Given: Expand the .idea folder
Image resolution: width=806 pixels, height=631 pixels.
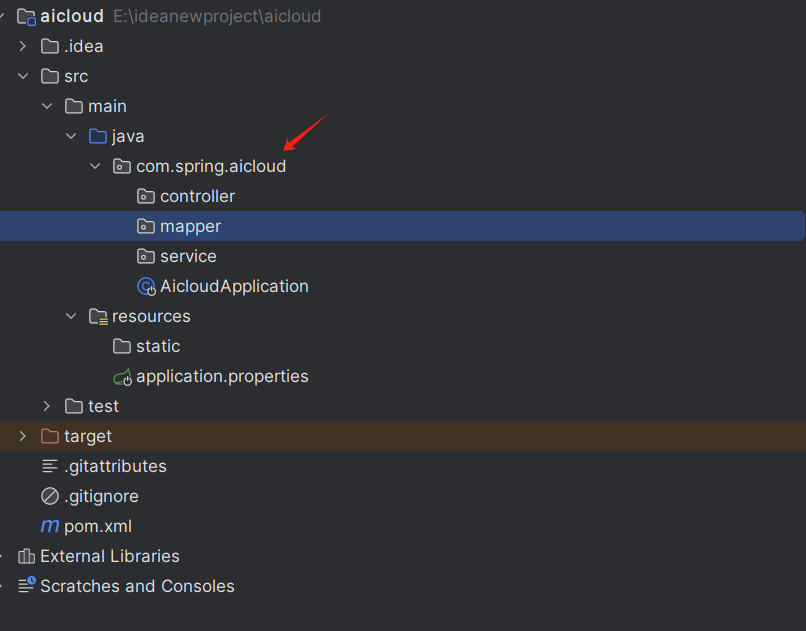Looking at the screenshot, I should (23, 46).
